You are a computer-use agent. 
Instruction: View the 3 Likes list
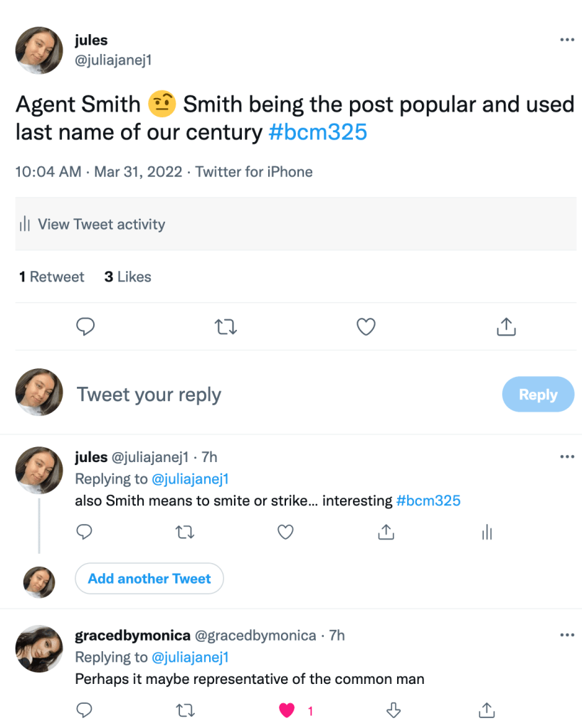coord(128,277)
